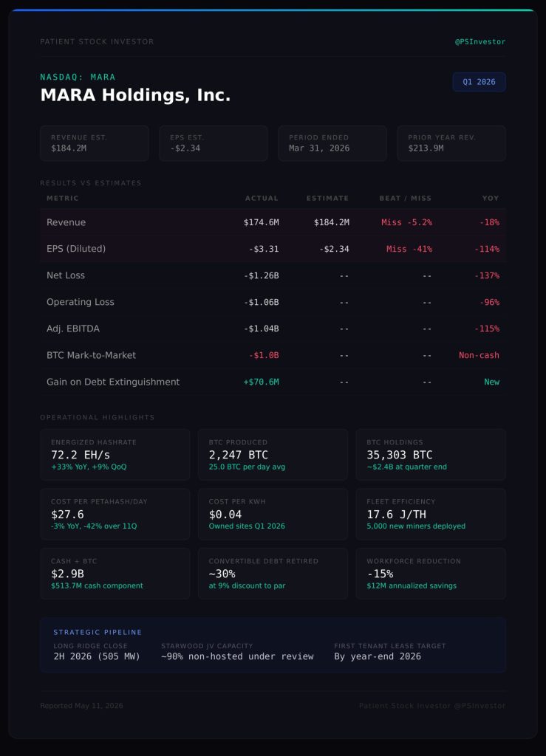The image size is (546, 756).
Task: Select the -96% YoY cell
Action: 489,302
